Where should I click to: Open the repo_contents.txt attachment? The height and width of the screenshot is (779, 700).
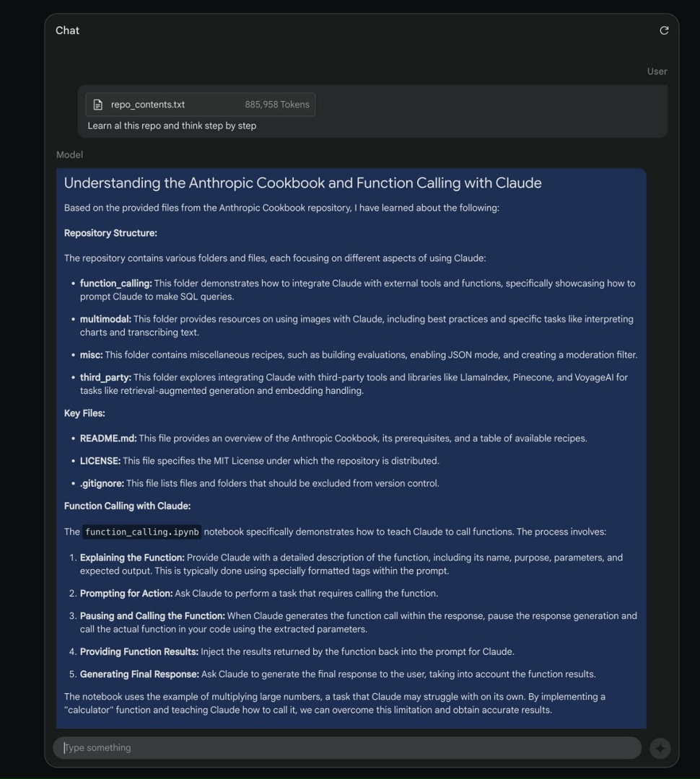[148, 105]
